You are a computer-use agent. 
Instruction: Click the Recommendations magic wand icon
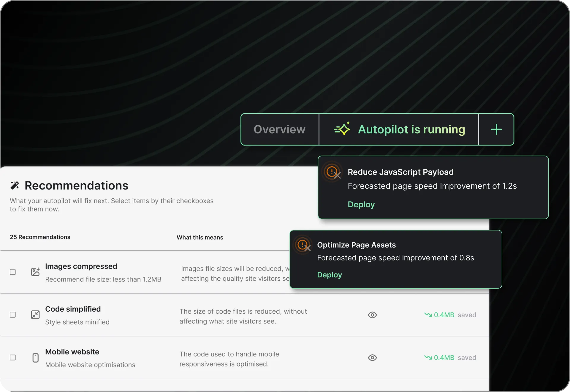(x=15, y=185)
